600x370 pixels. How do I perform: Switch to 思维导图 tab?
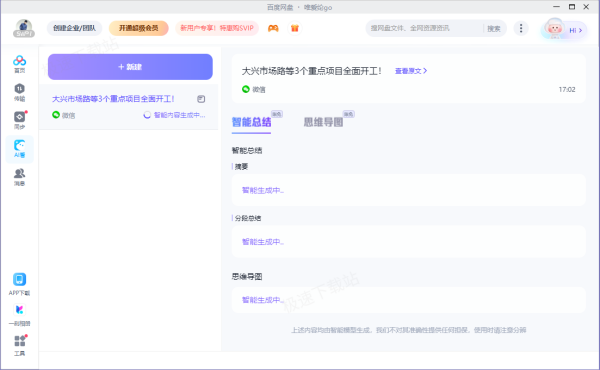click(323, 122)
